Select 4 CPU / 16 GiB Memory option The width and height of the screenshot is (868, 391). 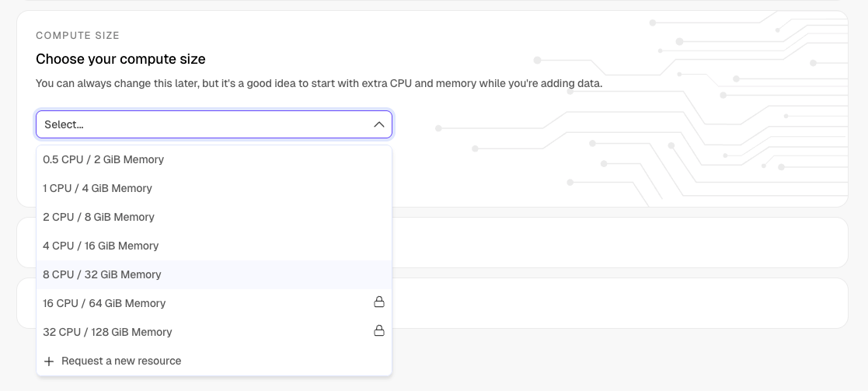[x=101, y=246]
